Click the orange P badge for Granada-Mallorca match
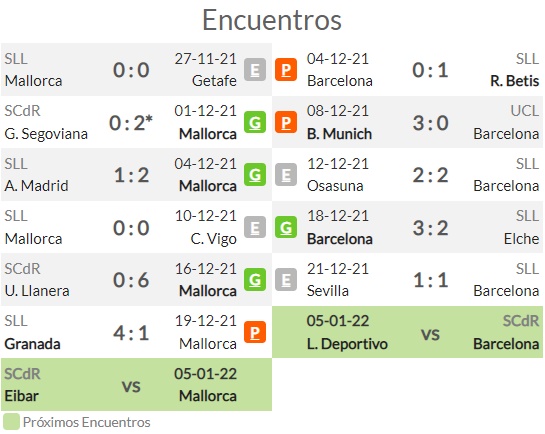This screenshot has width=545, height=434. pos(255,332)
